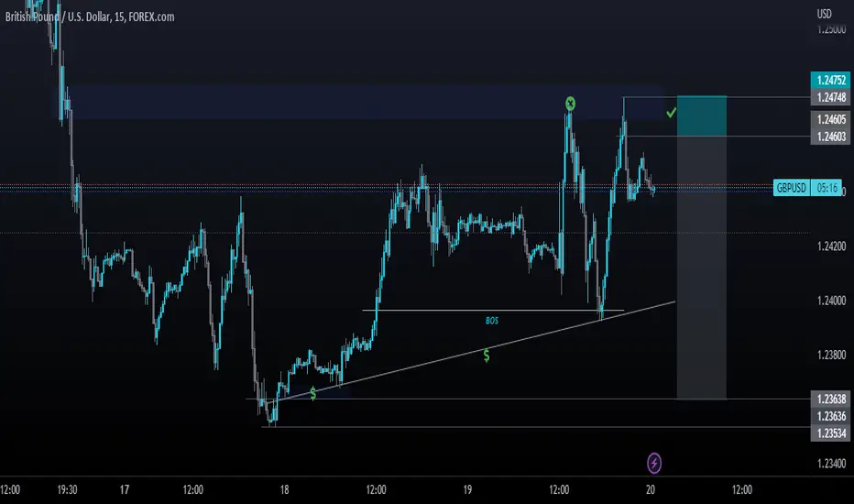The image size is (854, 504).
Task: Click the 19 date axis label
Action: click(467, 489)
